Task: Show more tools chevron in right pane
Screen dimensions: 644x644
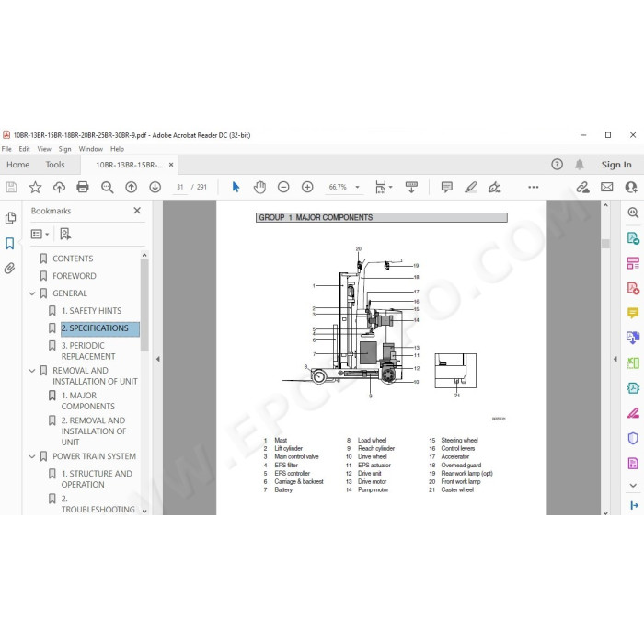Action: pyautogui.click(x=633, y=486)
